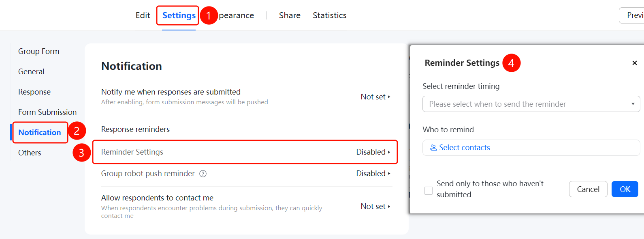Screen dimensions: 644x239
Task: Confirm reminder settings with OK
Action: pyautogui.click(x=625, y=189)
